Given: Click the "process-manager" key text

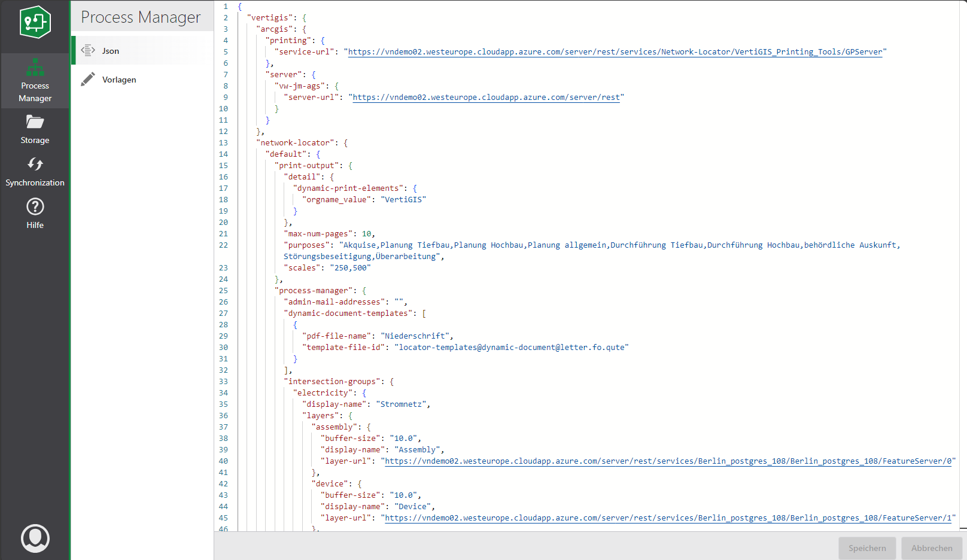Looking at the screenshot, I should pyautogui.click(x=314, y=291).
